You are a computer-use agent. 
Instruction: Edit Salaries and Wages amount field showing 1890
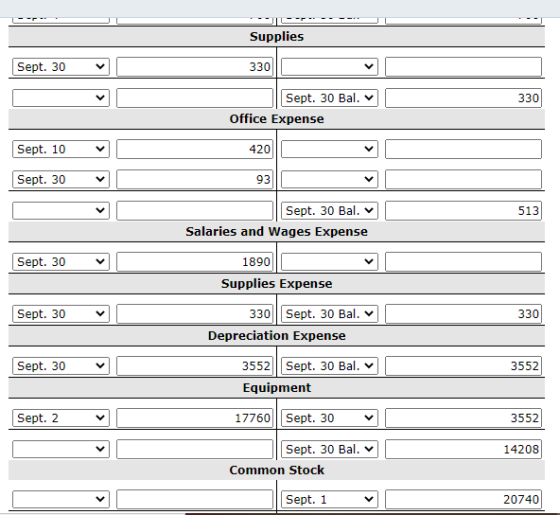click(195, 262)
